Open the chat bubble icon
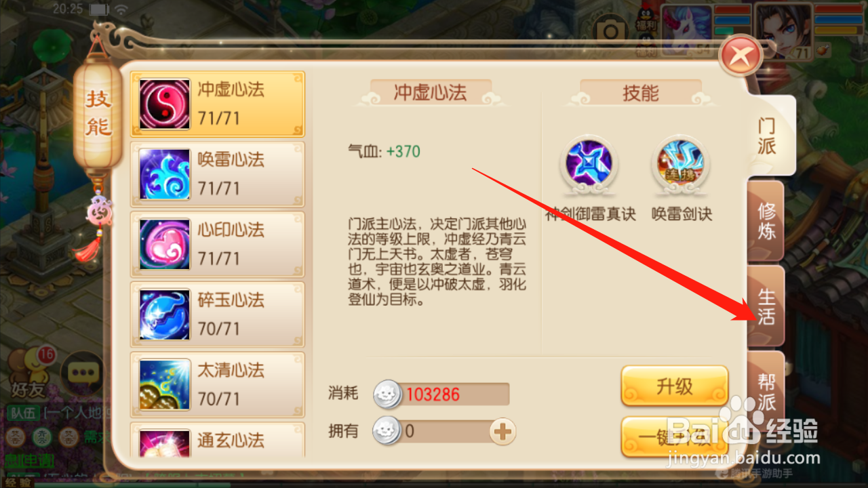 [83, 372]
